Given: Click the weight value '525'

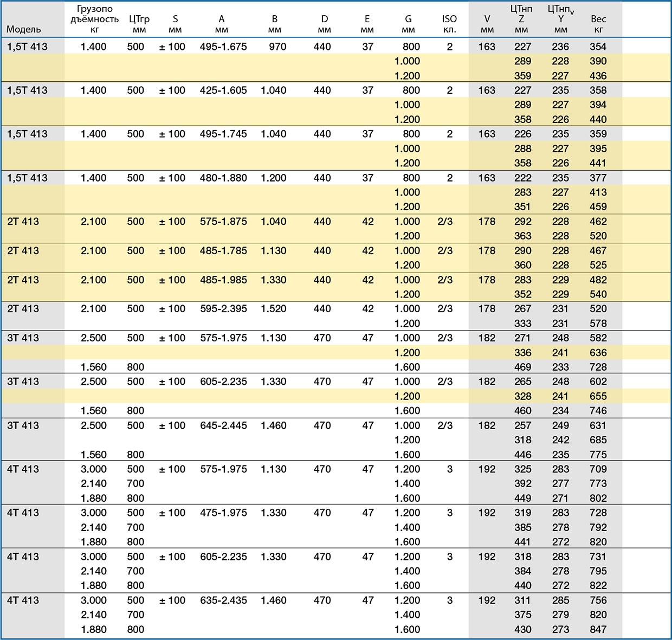Looking at the screenshot, I should (x=598, y=265).
